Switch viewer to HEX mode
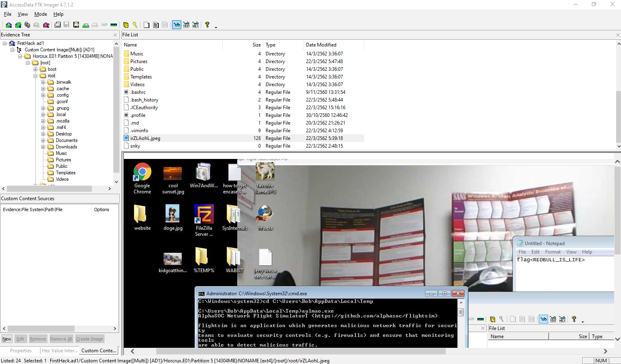This screenshot has width=621, height=364. coord(196,25)
